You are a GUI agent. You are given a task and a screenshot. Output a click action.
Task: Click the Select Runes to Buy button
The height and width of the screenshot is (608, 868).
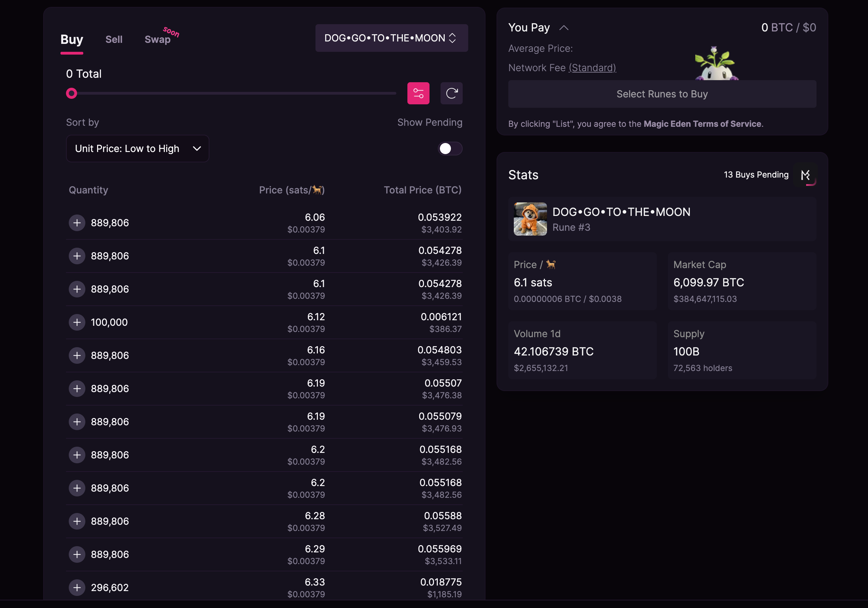point(662,94)
